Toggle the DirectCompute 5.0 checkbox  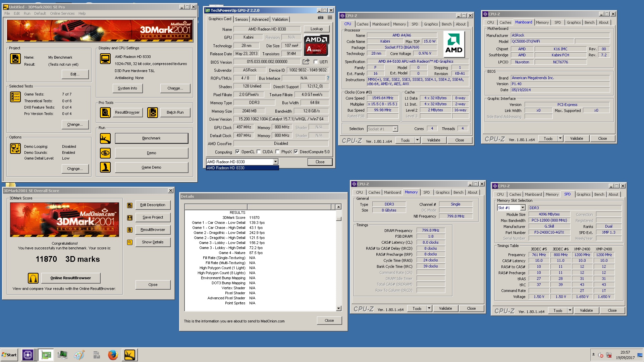(296, 152)
